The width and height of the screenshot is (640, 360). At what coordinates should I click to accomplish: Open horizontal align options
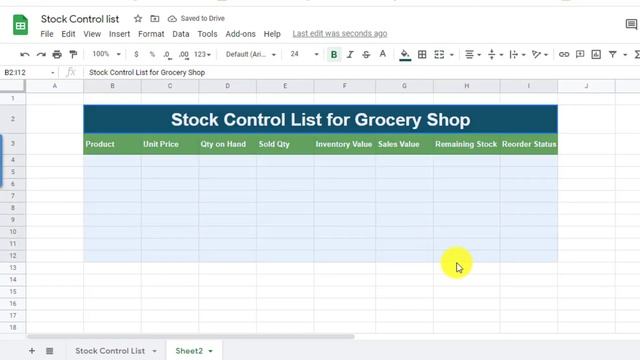pos(473,54)
